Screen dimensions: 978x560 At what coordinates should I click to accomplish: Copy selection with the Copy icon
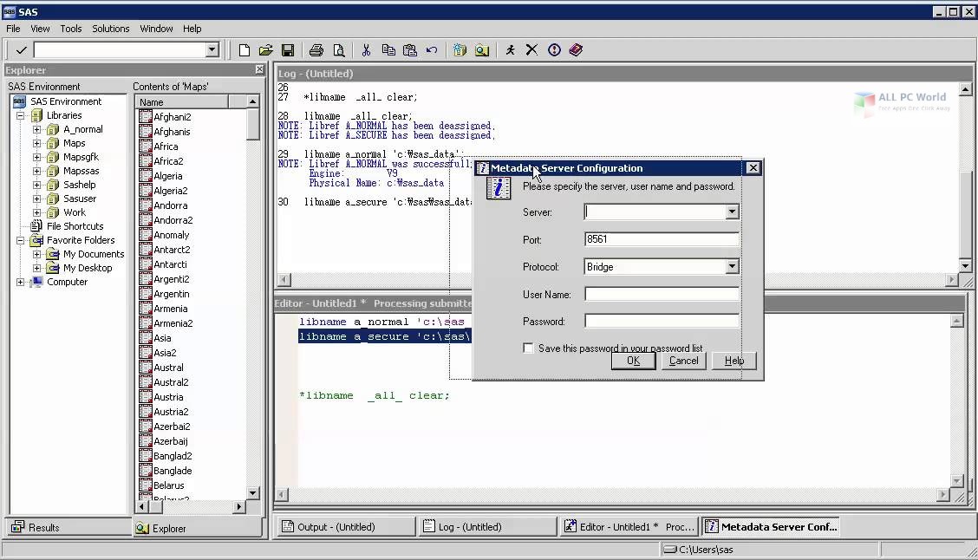pos(388,50)
